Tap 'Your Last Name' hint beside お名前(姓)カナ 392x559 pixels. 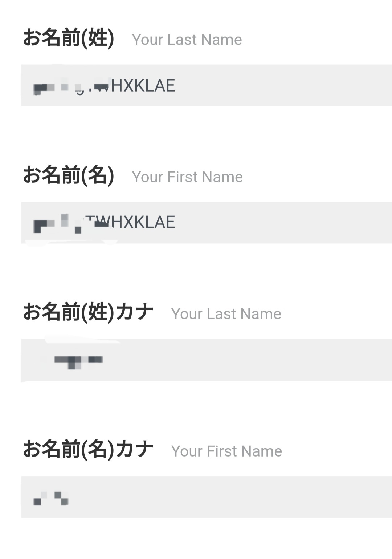[x=226, y=314]
